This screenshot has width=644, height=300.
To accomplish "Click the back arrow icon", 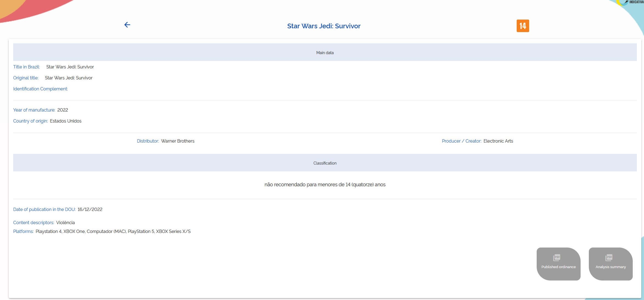I will 127,25.
